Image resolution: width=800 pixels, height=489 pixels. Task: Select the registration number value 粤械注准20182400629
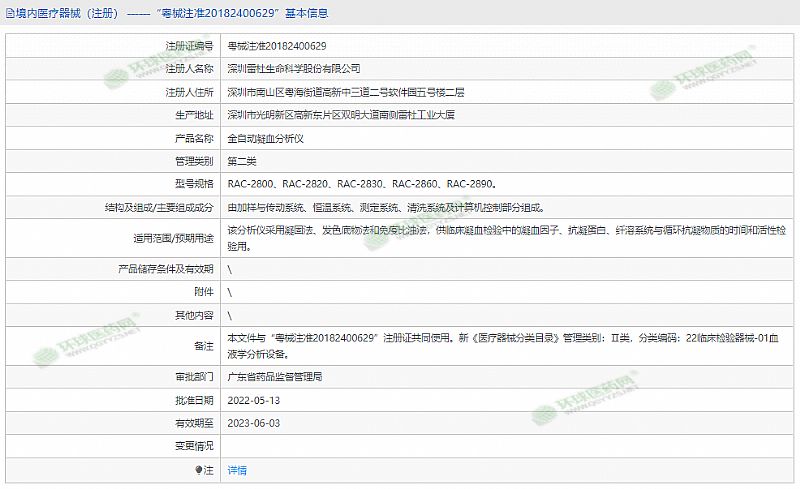tap(277, 46)
